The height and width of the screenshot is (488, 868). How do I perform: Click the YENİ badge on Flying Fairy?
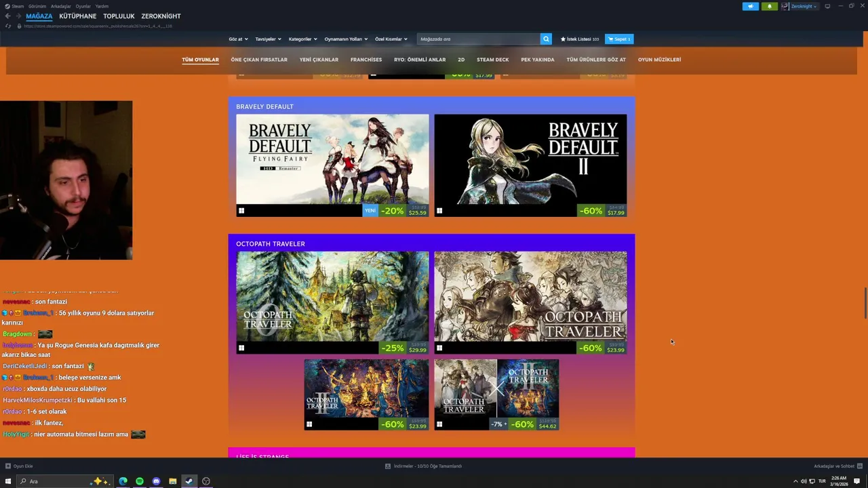tap(370, 211)
